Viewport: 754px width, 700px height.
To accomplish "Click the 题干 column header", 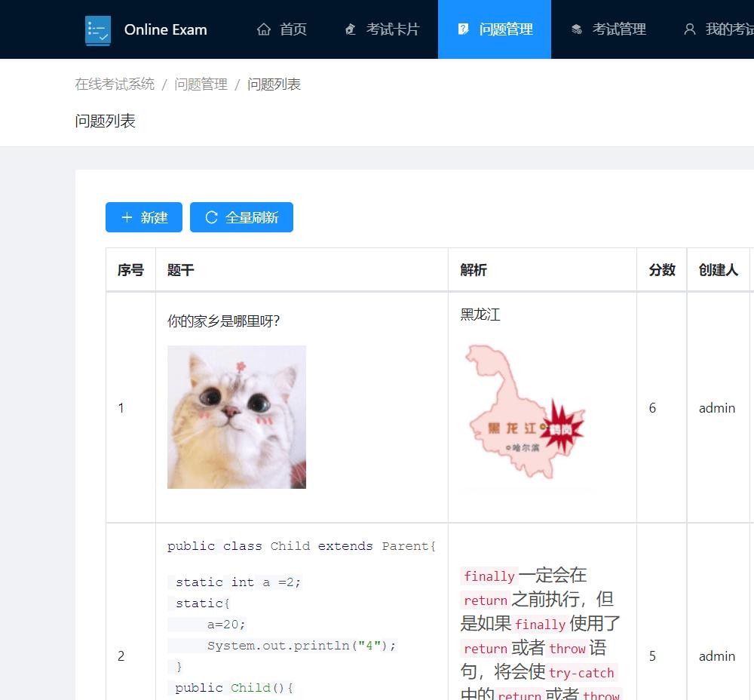I will click(181, 270).
